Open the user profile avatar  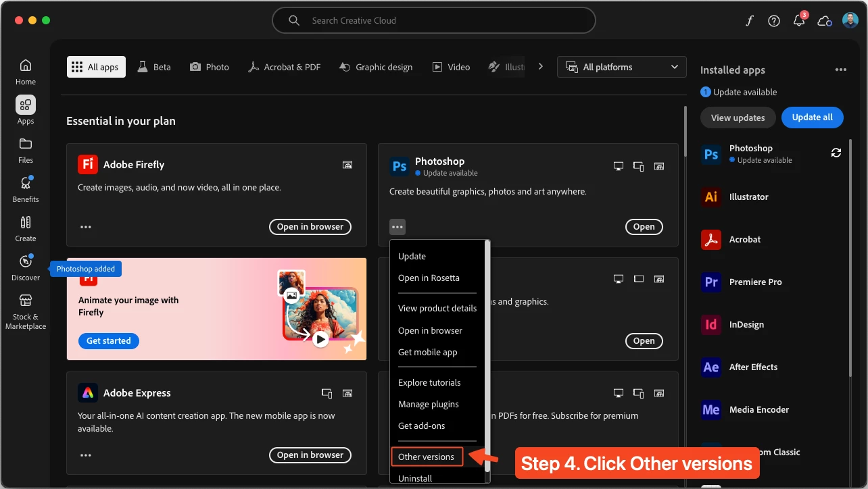tap(850, 21)
